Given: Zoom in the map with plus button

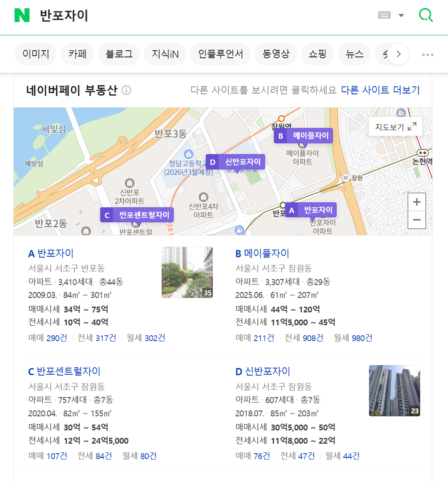Looking at the screenshot, I should [x=416, y=202].
